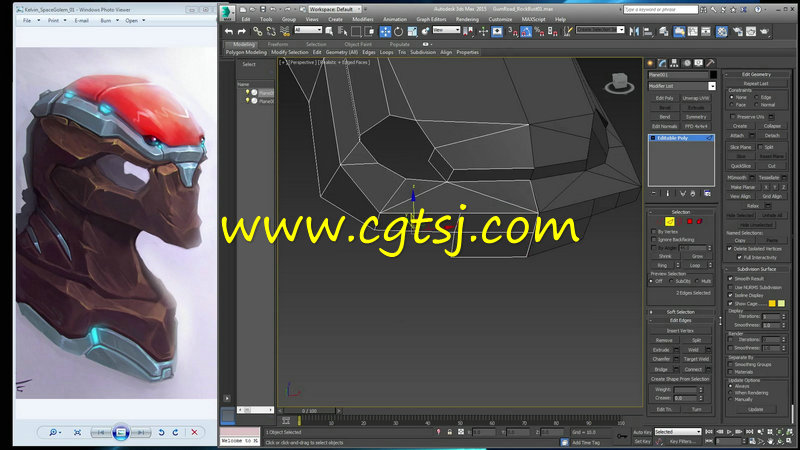This screenshot has width=800, height=450.
Task: Open the key mode Selected dropdown
Action: (x=678, y=432)
